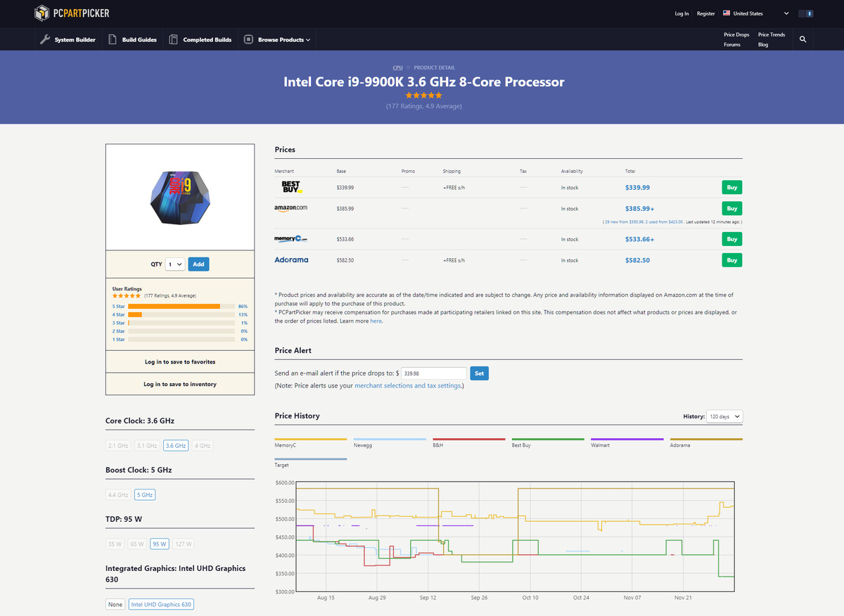Image resolution: width=844 pixels, height=616 pixels.
Task: Click merchant selections and tax settings link
Action: point(408,385)
